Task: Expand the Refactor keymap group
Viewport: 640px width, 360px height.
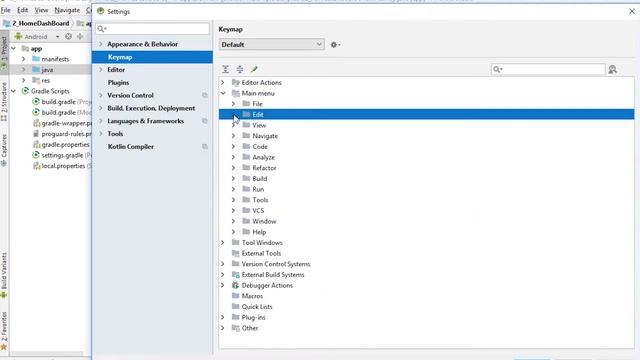Action: 233,168
